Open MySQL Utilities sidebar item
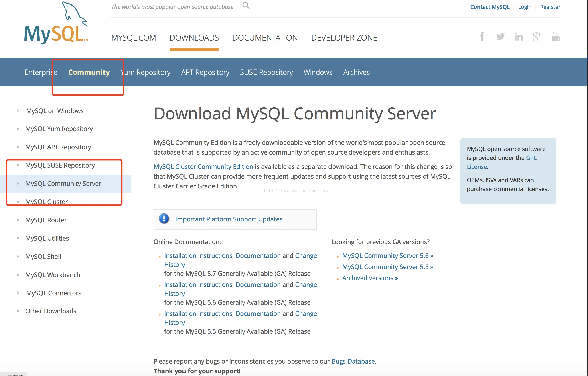The height and width of the screenshot is (376, 588). click(47, 238)
